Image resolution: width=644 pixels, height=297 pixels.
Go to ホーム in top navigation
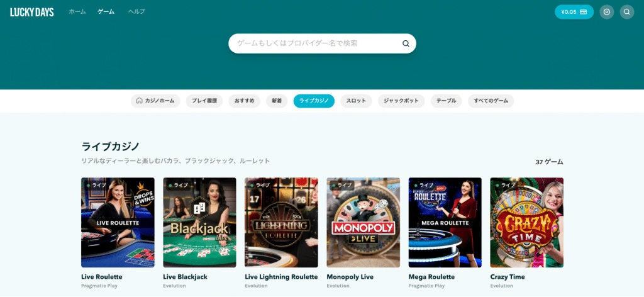point(77,11)
